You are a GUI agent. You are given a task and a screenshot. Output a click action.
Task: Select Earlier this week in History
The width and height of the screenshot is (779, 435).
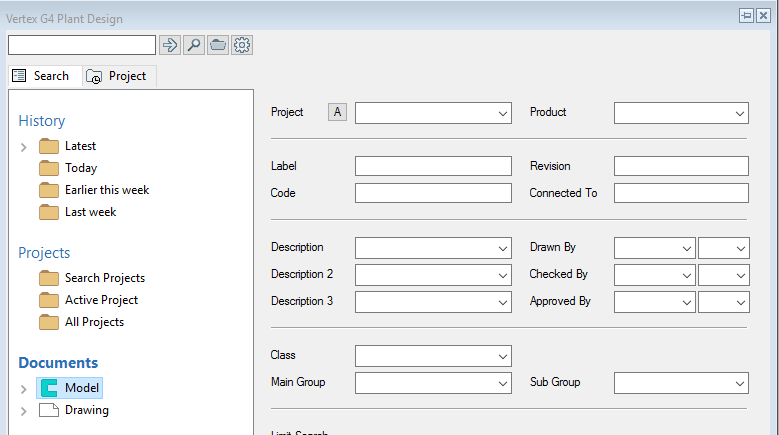click(x=107, y=190)
